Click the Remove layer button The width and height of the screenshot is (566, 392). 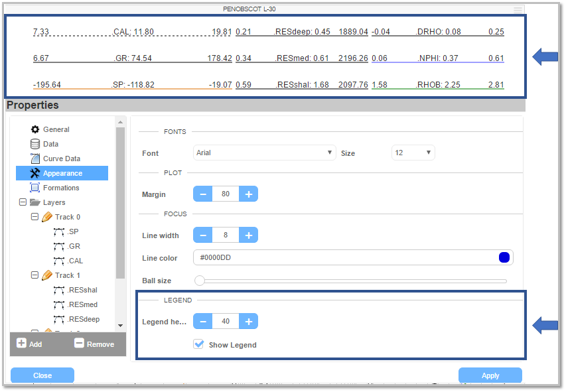(x=94, y=344)
